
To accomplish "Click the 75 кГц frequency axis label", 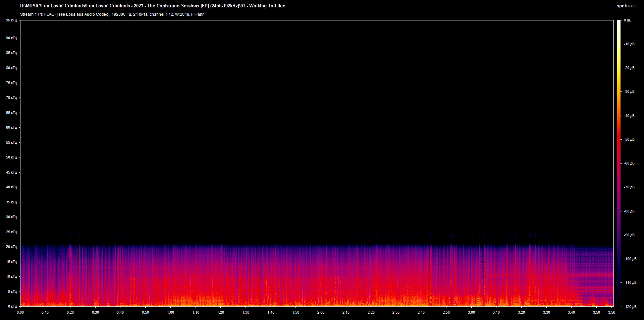I will pyautogui.click(x=11, y=83).
